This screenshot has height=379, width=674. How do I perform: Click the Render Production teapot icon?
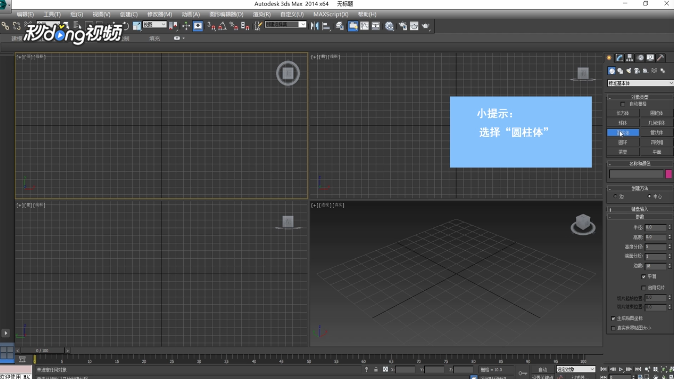coord(426,26)
